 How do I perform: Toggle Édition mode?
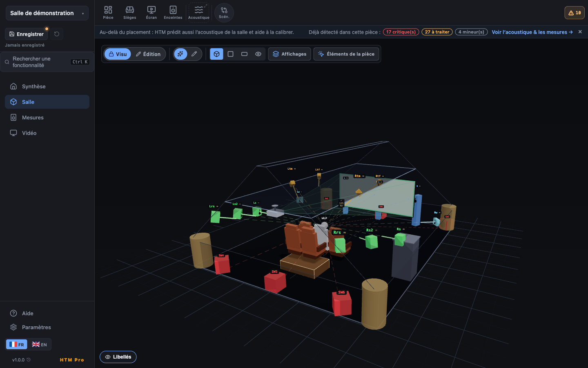tap(148, 54)
